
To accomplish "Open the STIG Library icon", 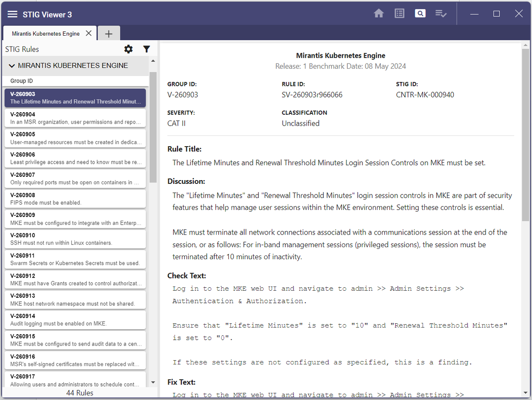I will point(399,13).
